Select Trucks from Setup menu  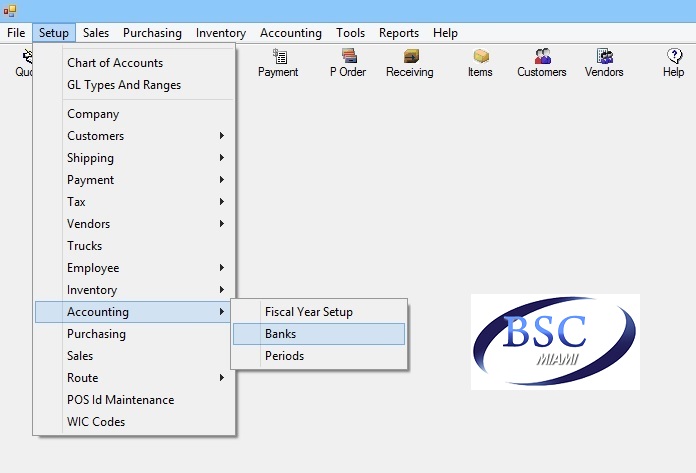(x=134, y=246)
